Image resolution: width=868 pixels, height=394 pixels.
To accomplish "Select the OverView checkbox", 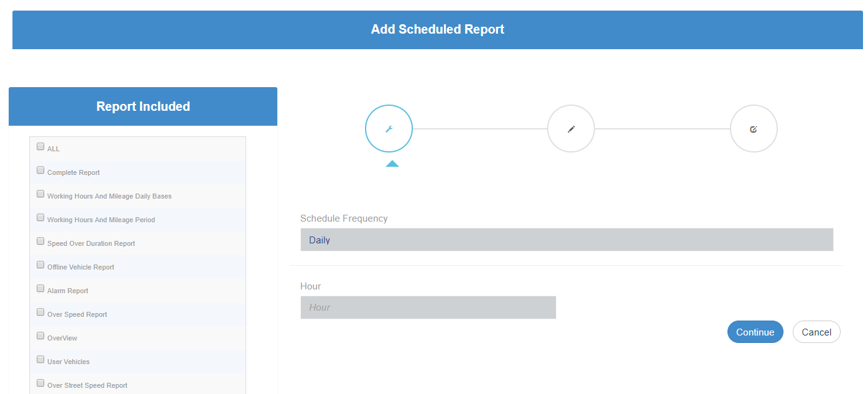I will 40,336.
